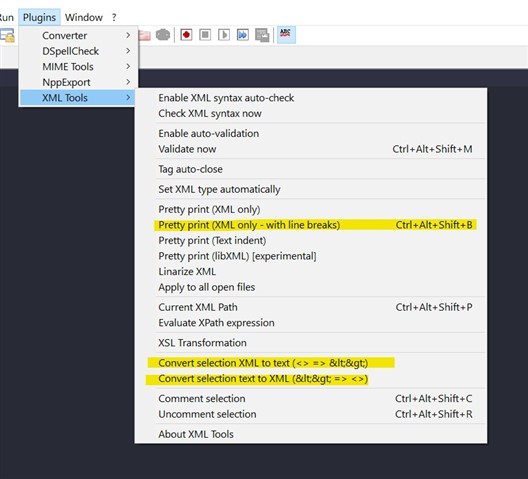
Task: Click Save Current Recorded Macro icon
Action: click(262, 35)
